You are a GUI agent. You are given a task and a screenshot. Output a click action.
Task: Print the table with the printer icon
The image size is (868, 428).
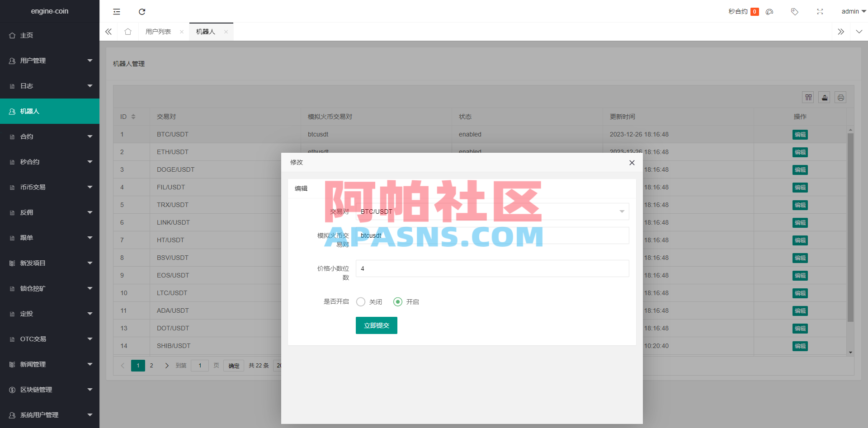coord(841,97)
